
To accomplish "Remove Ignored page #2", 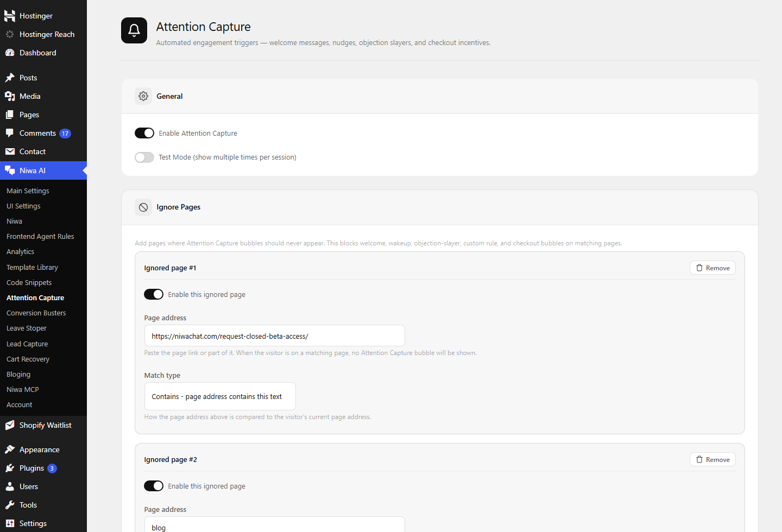I will pyautogui.click(x=712, y=460).
